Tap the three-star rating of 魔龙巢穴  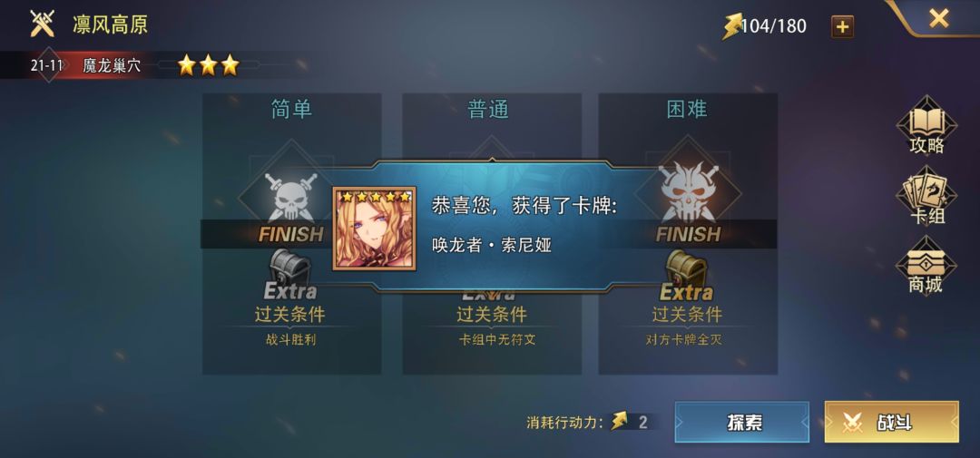pyautogui.click(x=208, y=65)
